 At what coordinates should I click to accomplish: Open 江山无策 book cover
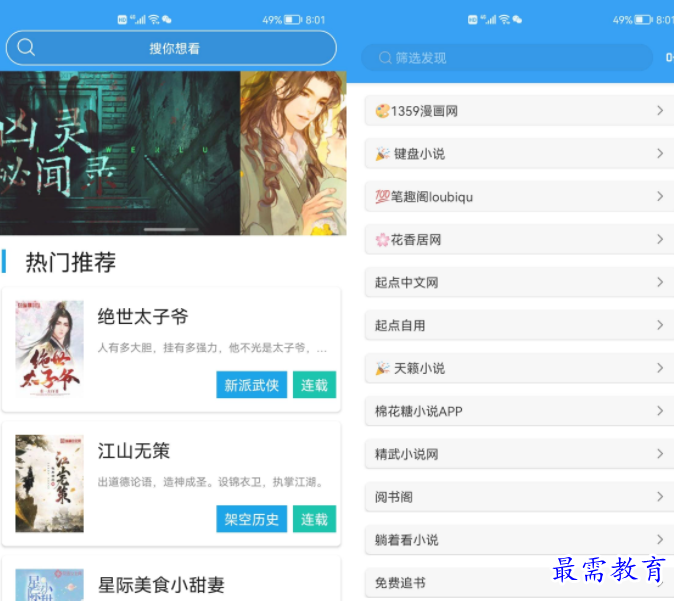pos(49,483)
